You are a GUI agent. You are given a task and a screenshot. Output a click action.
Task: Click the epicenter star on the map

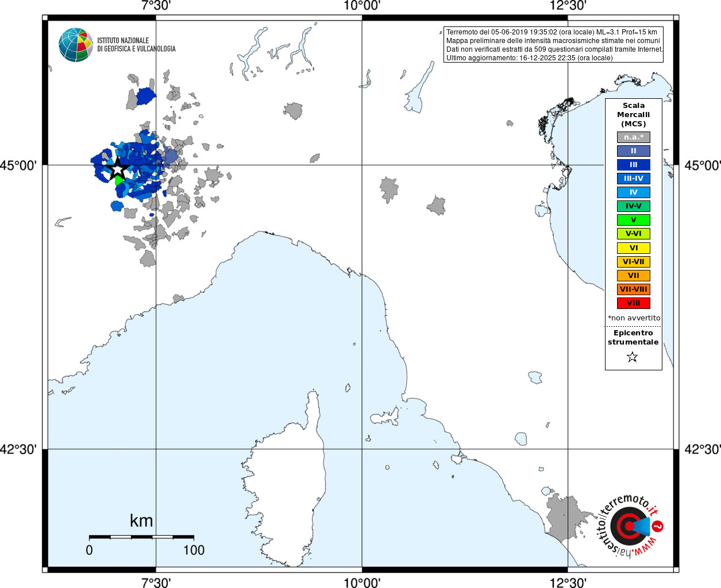[x=118, y=169]
